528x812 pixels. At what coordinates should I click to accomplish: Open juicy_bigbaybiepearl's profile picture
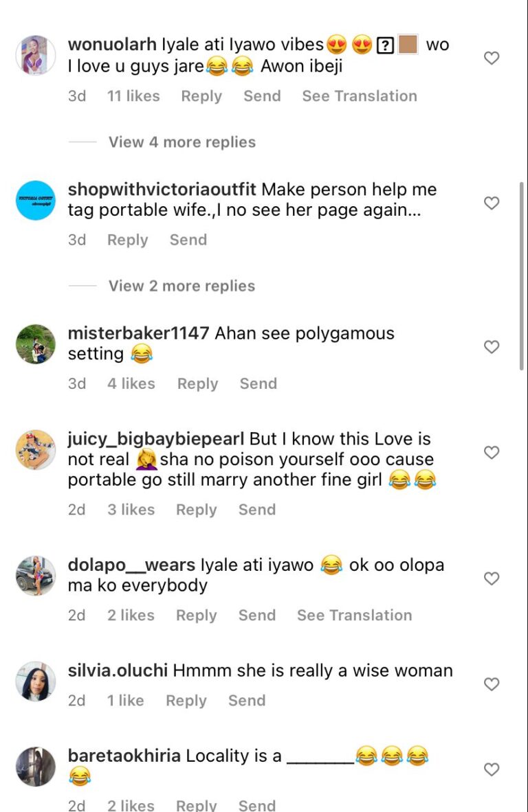click(x=35, y=451)
